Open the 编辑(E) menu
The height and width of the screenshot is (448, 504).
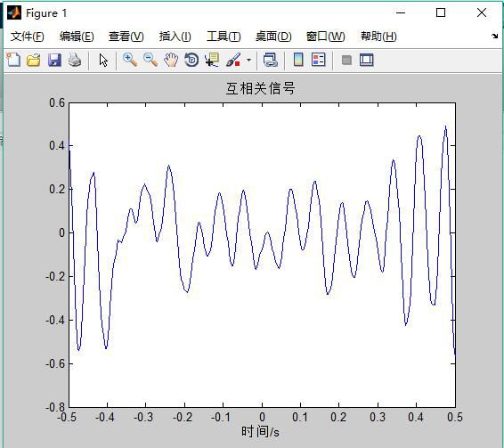click(77, 37)
